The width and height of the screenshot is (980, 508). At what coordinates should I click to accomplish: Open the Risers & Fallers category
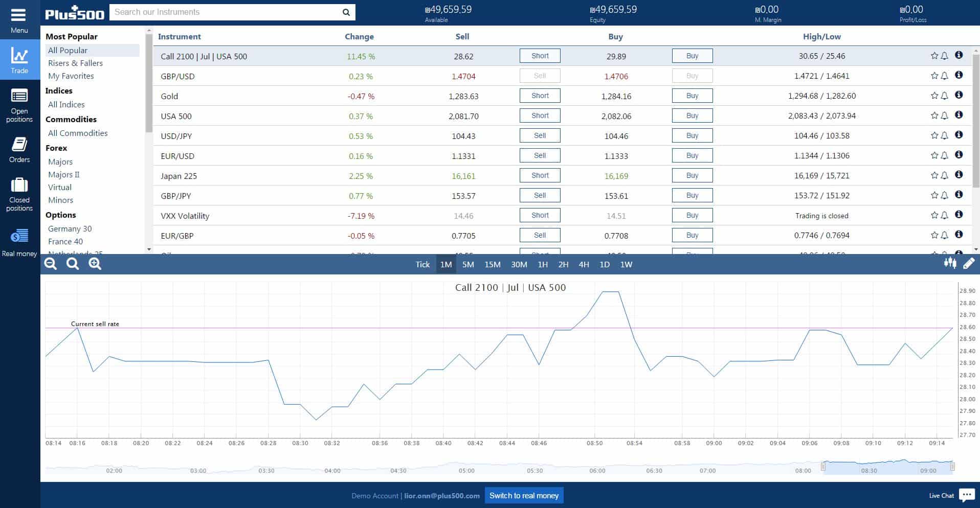coord(75,63)
